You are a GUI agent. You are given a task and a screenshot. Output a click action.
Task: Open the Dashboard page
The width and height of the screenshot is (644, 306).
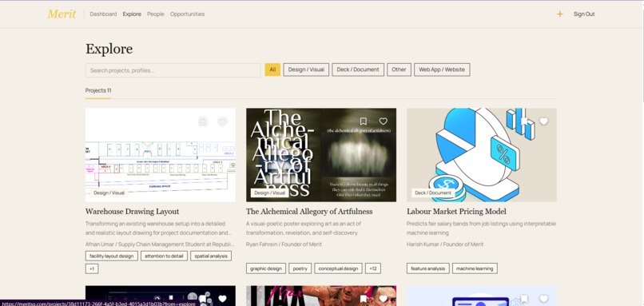tap(103, 14)
